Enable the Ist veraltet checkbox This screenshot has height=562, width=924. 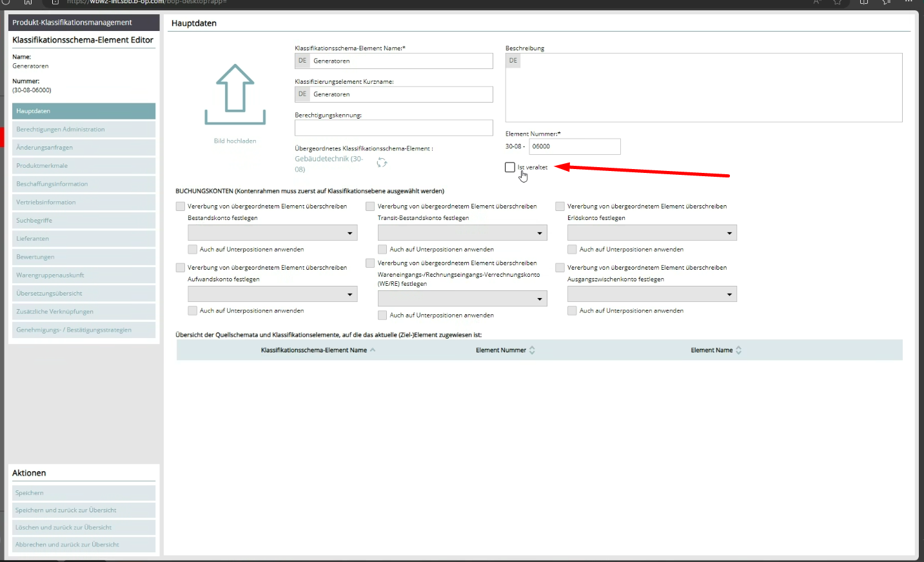[510, 168]
